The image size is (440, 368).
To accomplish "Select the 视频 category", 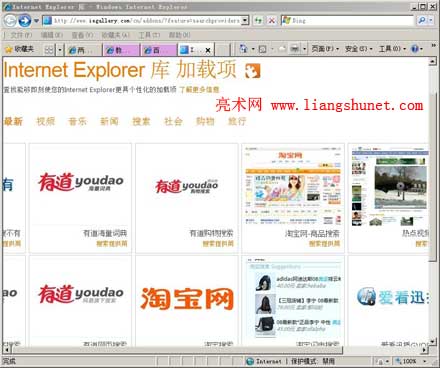I will click(x=45, y=121).
